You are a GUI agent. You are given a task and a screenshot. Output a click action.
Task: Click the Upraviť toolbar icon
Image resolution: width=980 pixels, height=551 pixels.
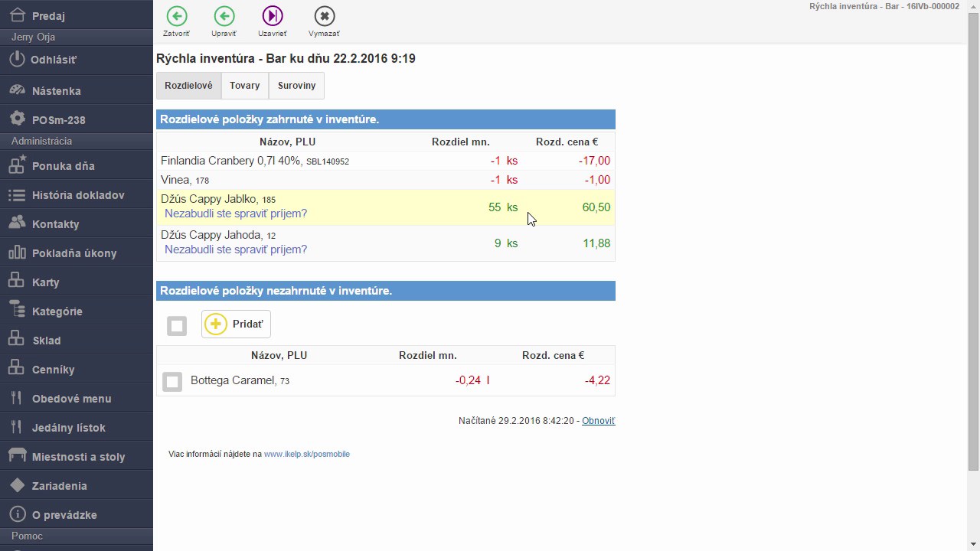click(x=224, y=16)
